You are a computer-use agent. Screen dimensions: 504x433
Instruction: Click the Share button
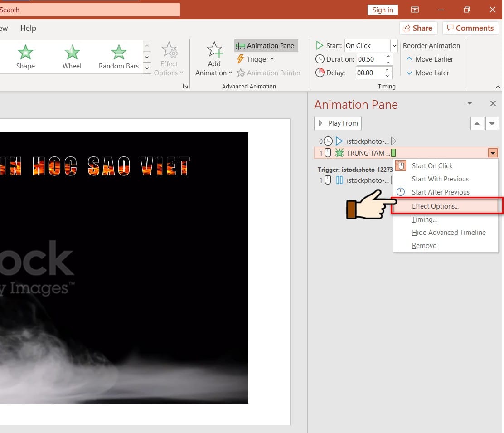418,28
